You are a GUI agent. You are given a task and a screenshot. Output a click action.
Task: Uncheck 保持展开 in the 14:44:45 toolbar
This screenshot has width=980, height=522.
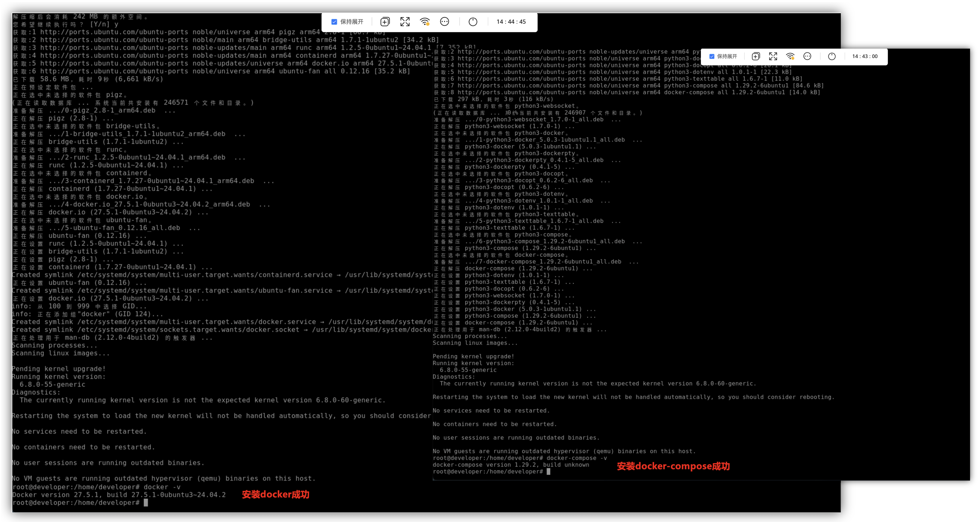click(334, 22)
